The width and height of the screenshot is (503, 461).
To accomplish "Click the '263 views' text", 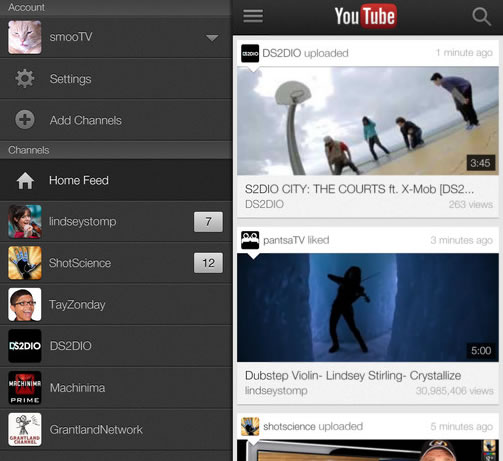I will pyautogui.click(x=471, y=204).
